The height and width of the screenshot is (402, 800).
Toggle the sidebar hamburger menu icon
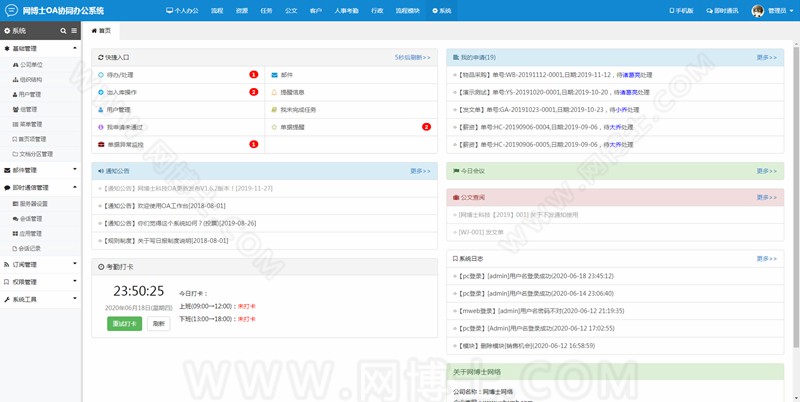tap(74, 31)
